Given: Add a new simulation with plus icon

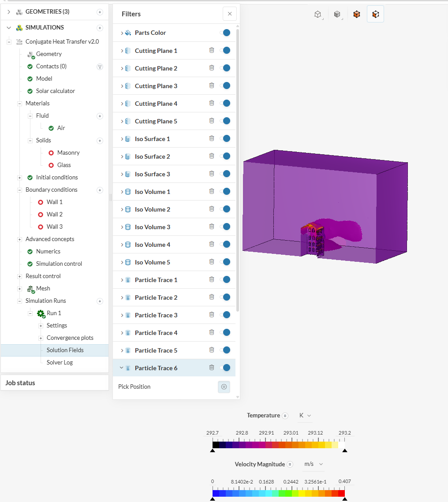Looking at the screenshot, I should [100, 28].
